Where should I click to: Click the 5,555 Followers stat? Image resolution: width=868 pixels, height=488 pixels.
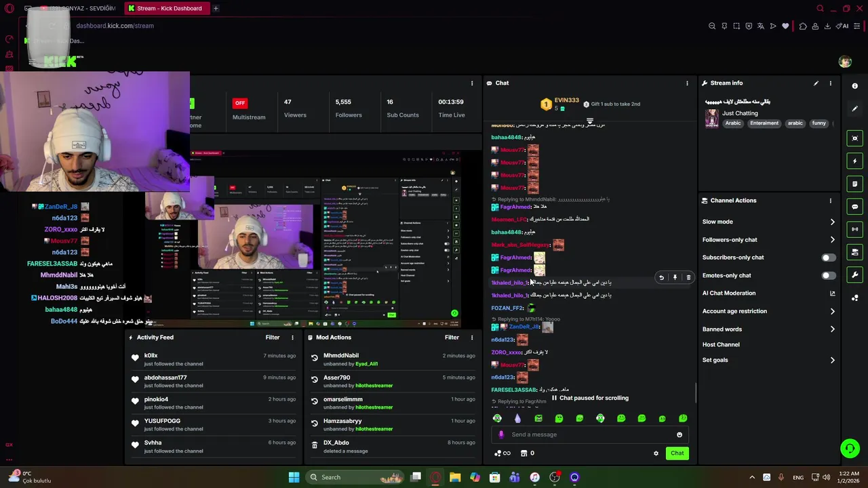tap(348, 108)
